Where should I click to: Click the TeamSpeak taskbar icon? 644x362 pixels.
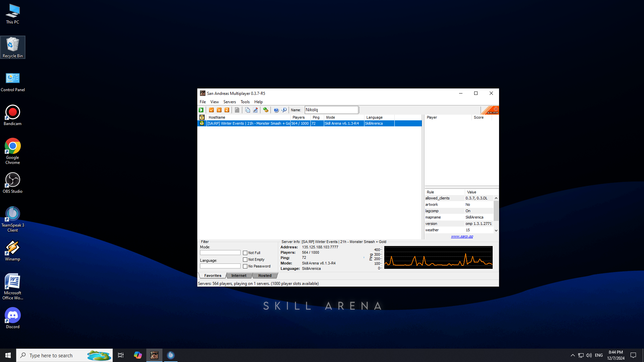pos(171,355)
